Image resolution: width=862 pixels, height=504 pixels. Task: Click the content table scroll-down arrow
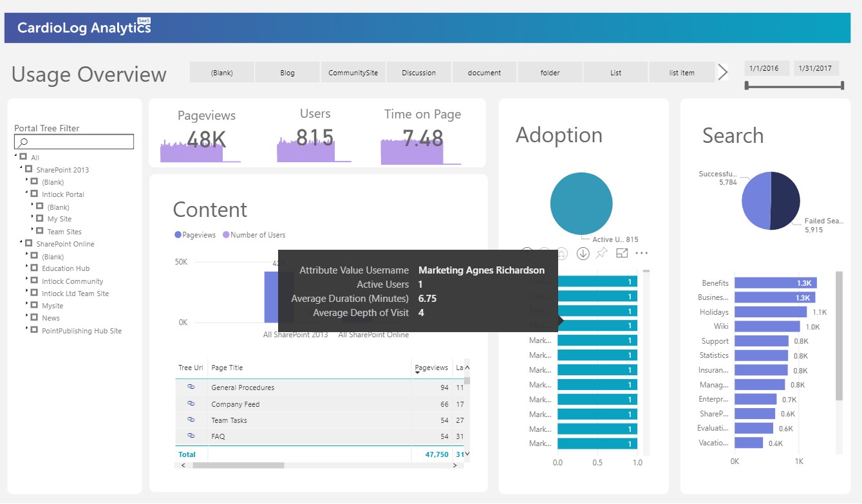[x=467, y=454]
